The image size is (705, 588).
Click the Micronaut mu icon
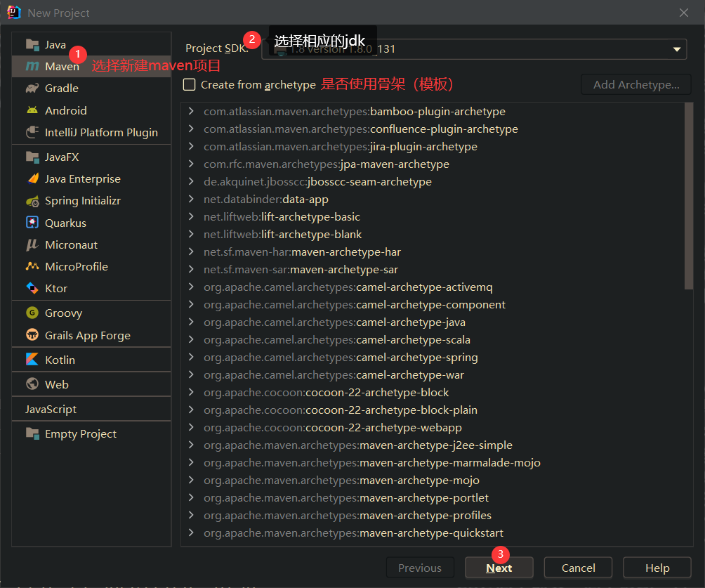(32, 244)
